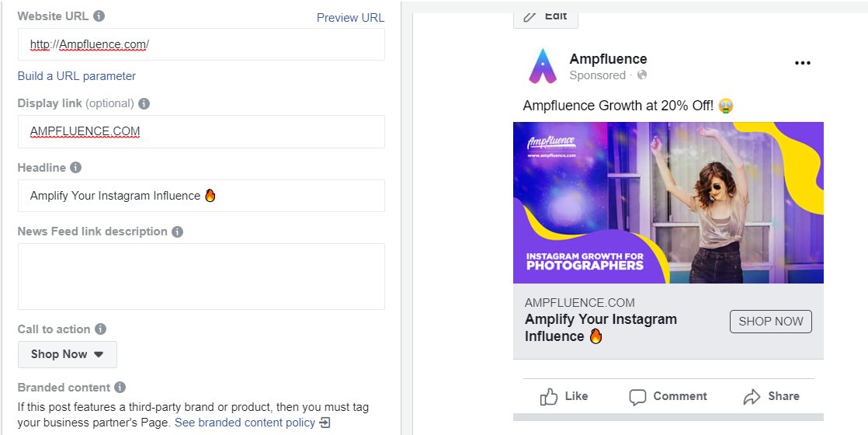Open the See branded content policy link
The width and height of the screenshot is (868, 435).
(245, 423)
